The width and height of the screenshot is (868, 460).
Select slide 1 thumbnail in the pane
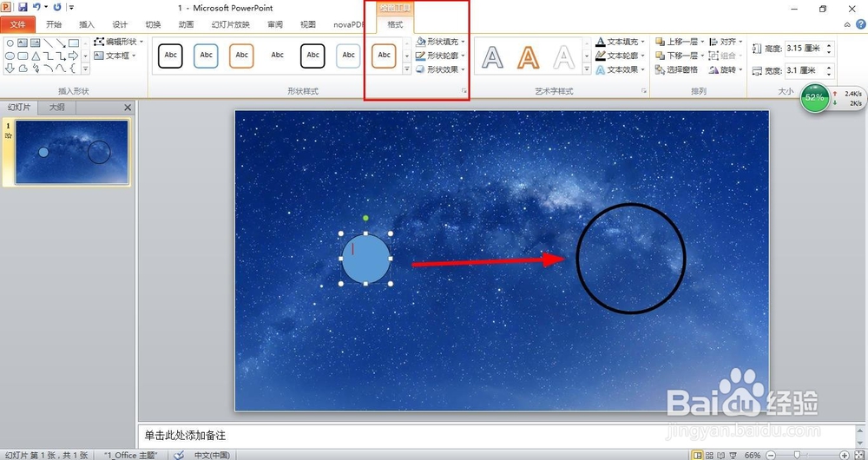click(x=72, y=152)
